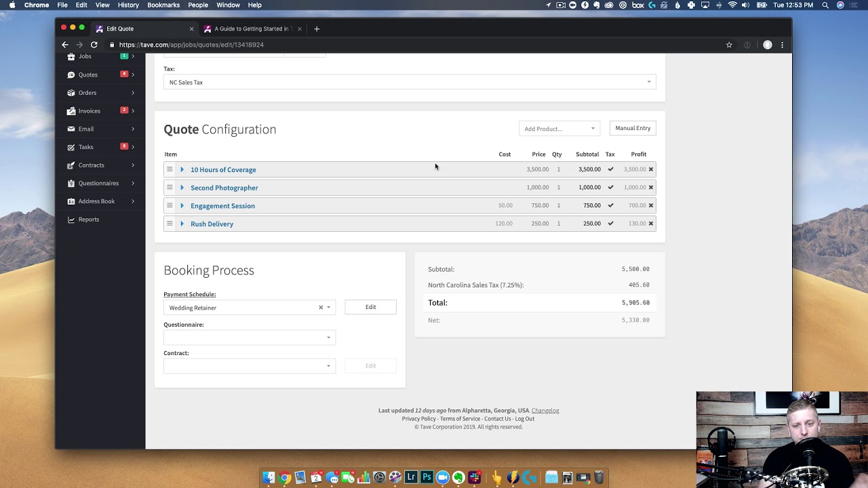Toggle tax checkmark for Rush Delivery
The height and width of the screenshot is (488, 868).
coord(610,224)
